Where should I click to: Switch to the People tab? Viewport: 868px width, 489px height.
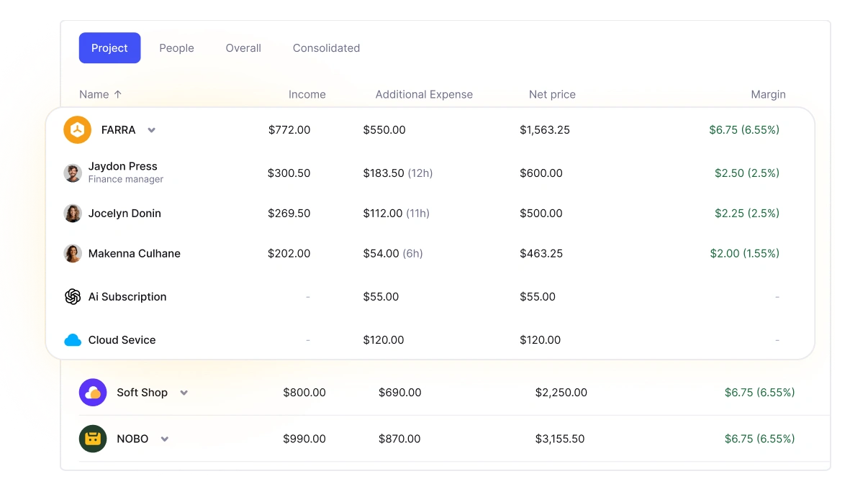[176, 48]
